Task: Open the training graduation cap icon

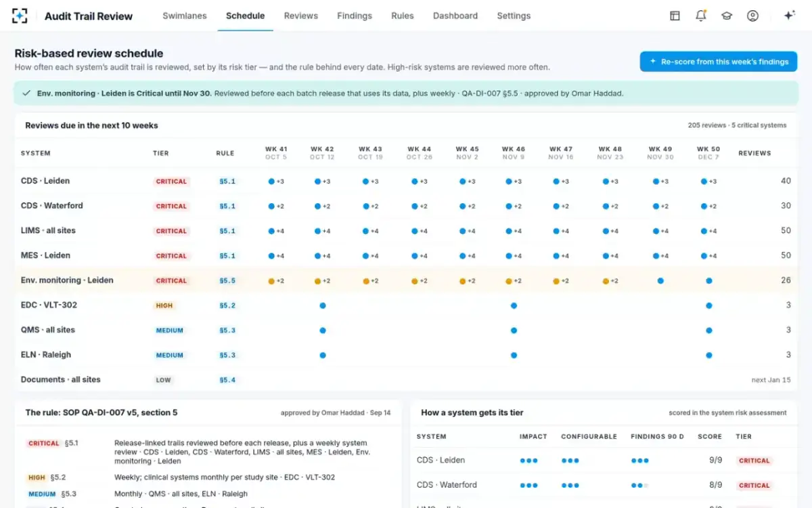Action: (727, 16)
